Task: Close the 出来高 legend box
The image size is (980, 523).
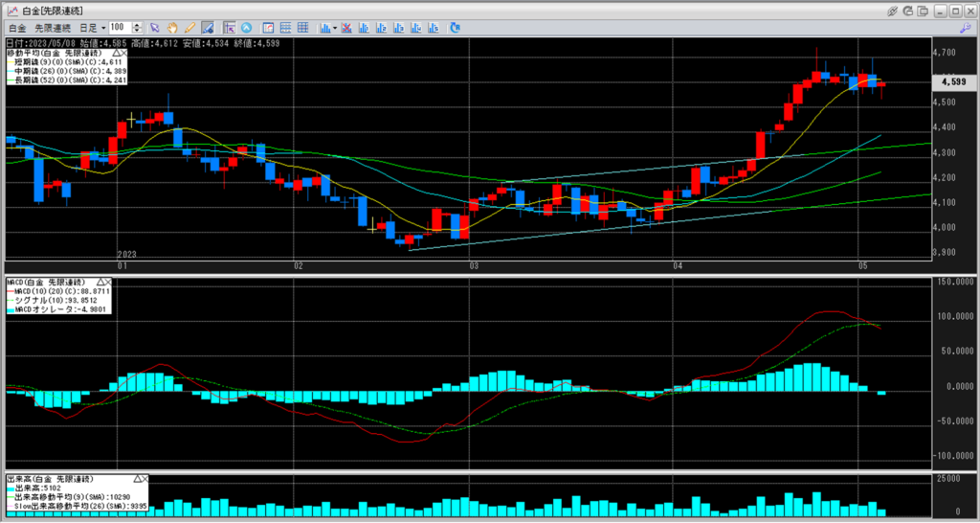Action: 145,478
